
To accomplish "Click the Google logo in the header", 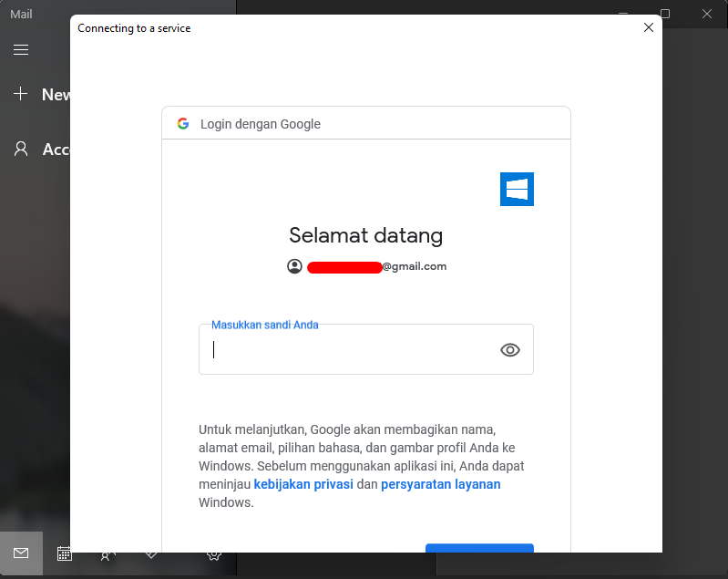I will click(183, 124).
